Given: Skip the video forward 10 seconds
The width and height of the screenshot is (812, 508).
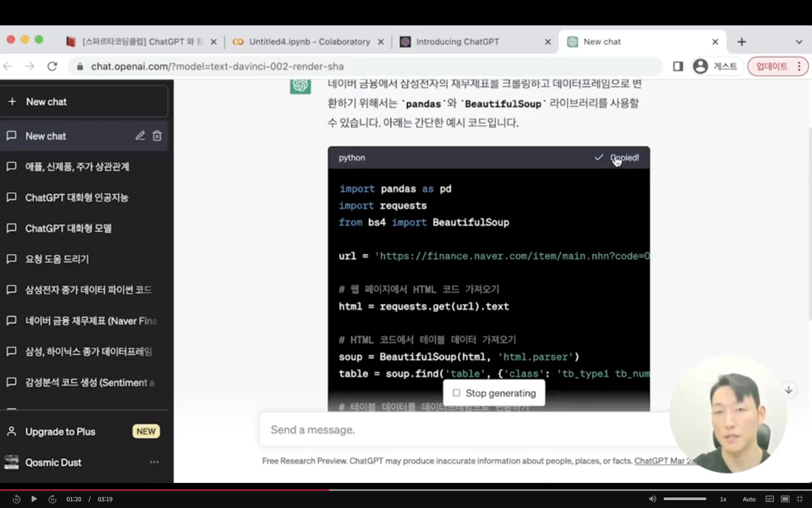Looking at the screenshot, I should [x=53, y=499].
